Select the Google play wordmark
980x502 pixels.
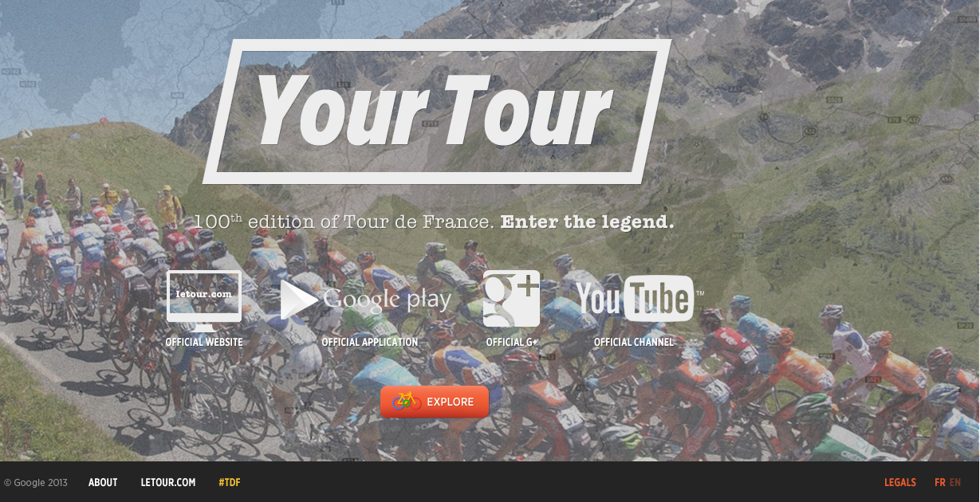click(388, 300)
